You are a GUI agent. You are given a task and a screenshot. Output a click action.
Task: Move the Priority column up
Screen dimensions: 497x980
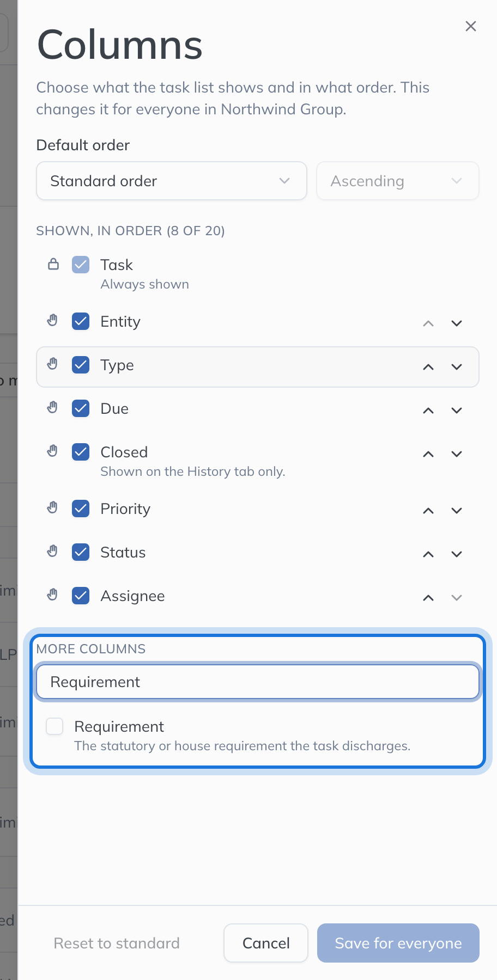[428, 511]
